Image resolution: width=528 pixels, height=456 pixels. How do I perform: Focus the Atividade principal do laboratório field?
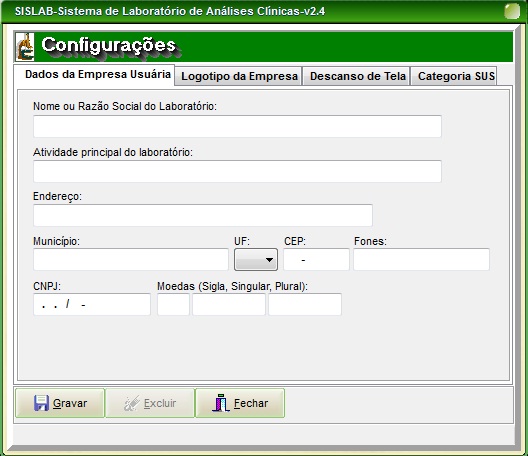point(237,171)
